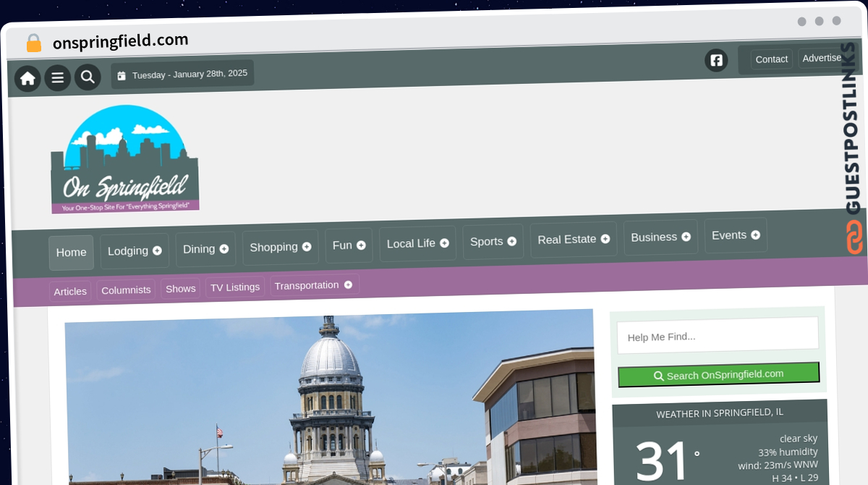Expand the Sports menu plus icon
The height and width of the screenshot is (485, 868).
coord(512,241)
